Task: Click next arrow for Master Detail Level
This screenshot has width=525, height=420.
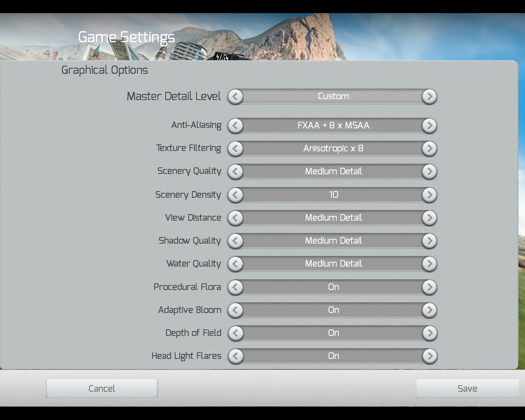Action: tap(429, 97)
